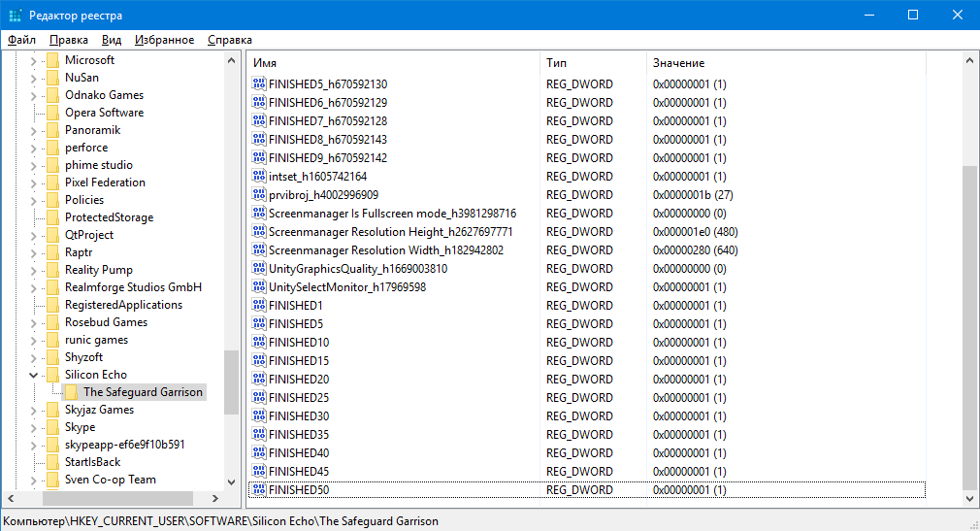This screenshot has width=980, height=531.
Task: Click the tree pane scroll-left arrow
Action: tap(10, 498)
